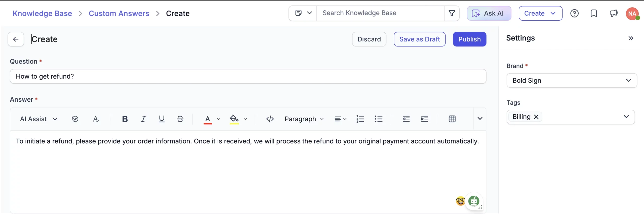Screen dimensions: 644x214
Task: Click the search filter funnel icon
Action: pos(452,13)
